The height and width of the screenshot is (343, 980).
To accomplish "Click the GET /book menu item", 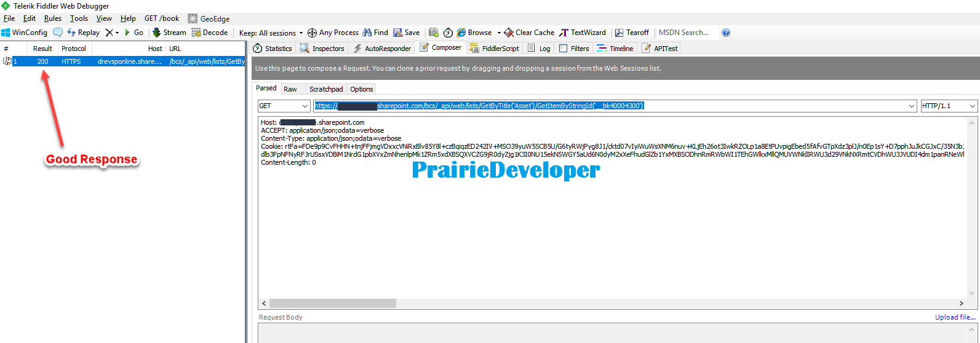I will tap(162, 18).
